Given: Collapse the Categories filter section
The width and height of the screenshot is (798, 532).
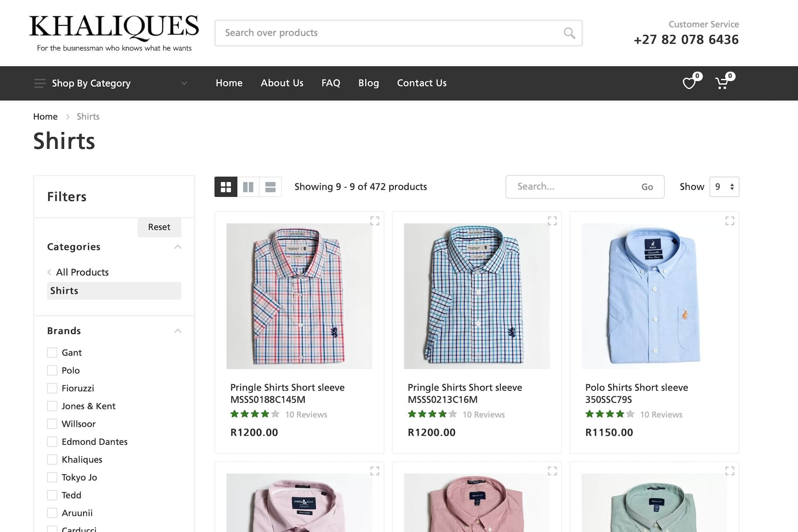Looking at the screenshot, I should [178, 247].
